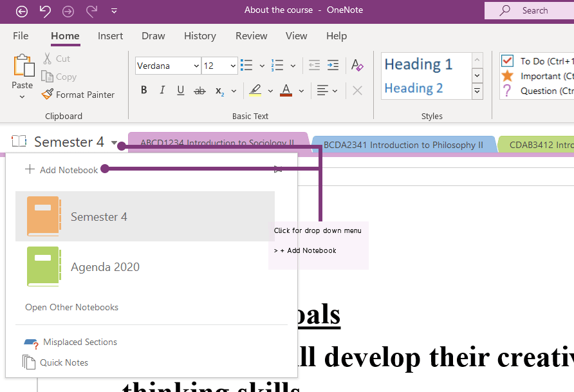The image size is (574, 392).
Task: Select the Format Painter tool
Action: click(78, 94)
